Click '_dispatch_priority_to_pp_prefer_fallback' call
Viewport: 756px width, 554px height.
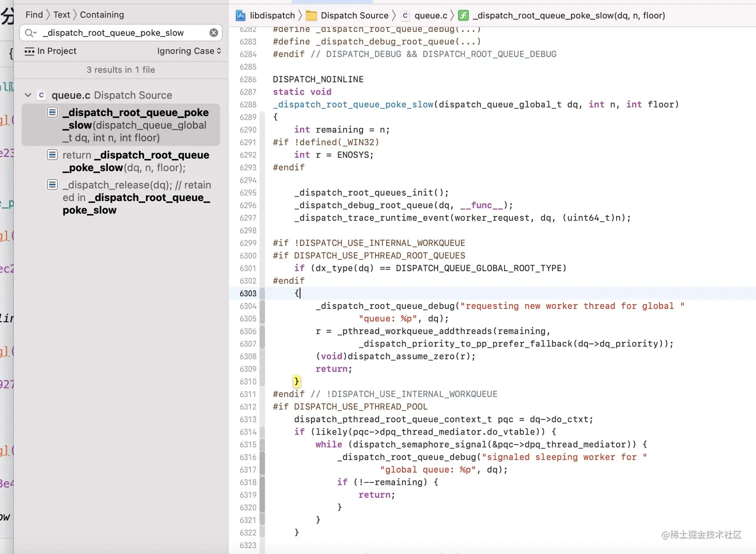pyautogui.click(x=465, y=344)
